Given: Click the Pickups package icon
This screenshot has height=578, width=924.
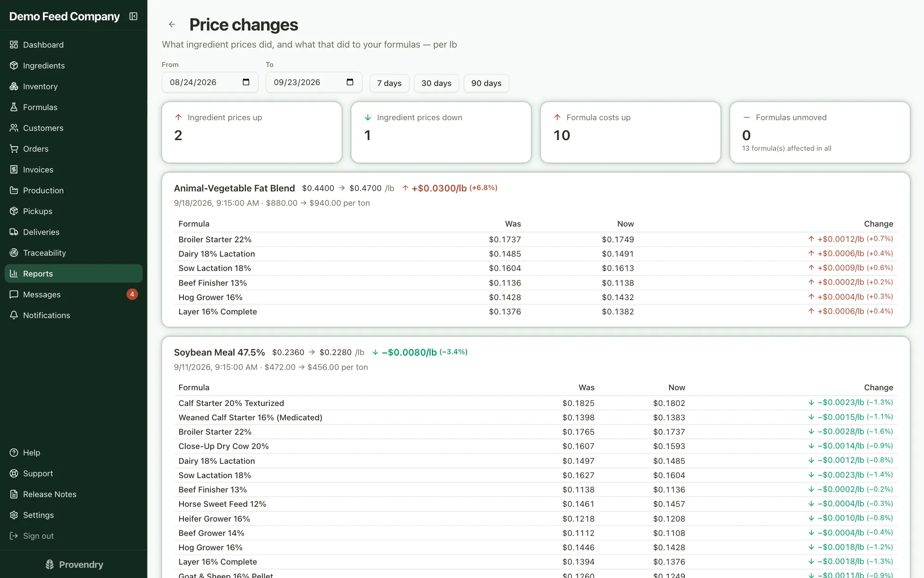Looking at the screenshot, I should [14, 211].
